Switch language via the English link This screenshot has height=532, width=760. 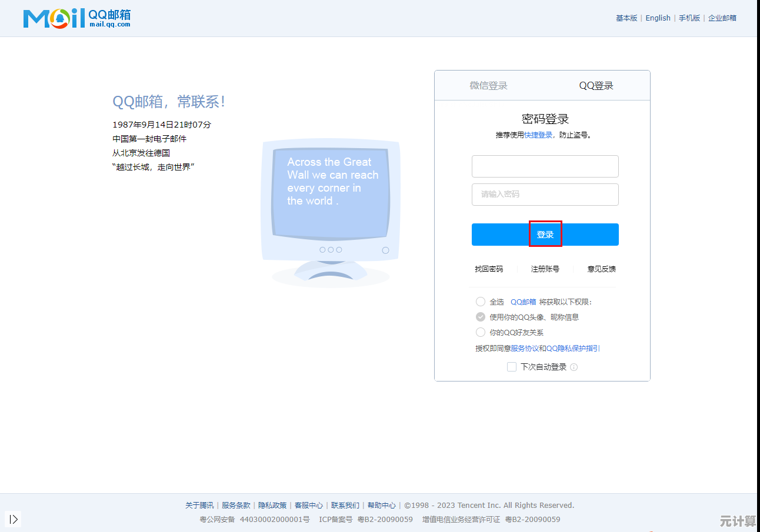pos(658,18)
